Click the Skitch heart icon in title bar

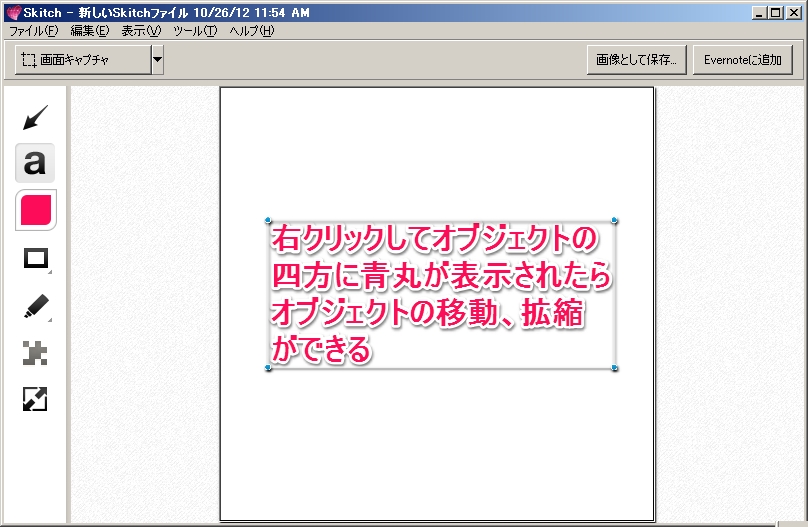(x=13, y=12)
